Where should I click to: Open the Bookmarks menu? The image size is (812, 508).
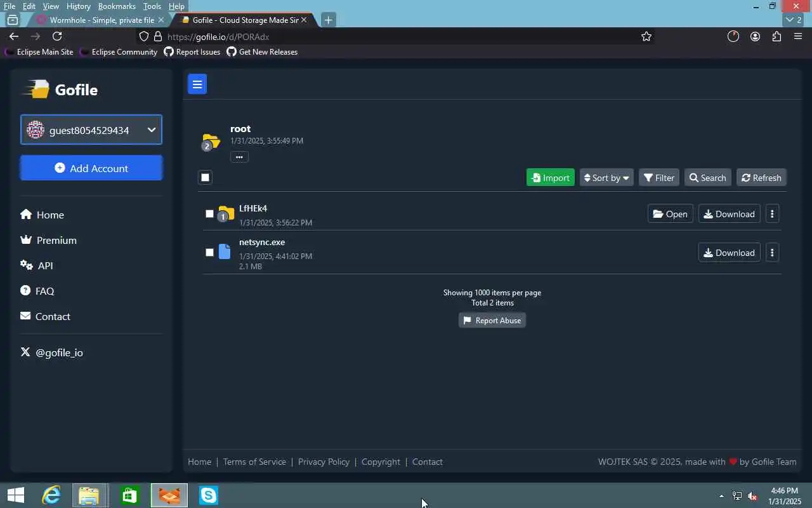(x=117, y=6)
